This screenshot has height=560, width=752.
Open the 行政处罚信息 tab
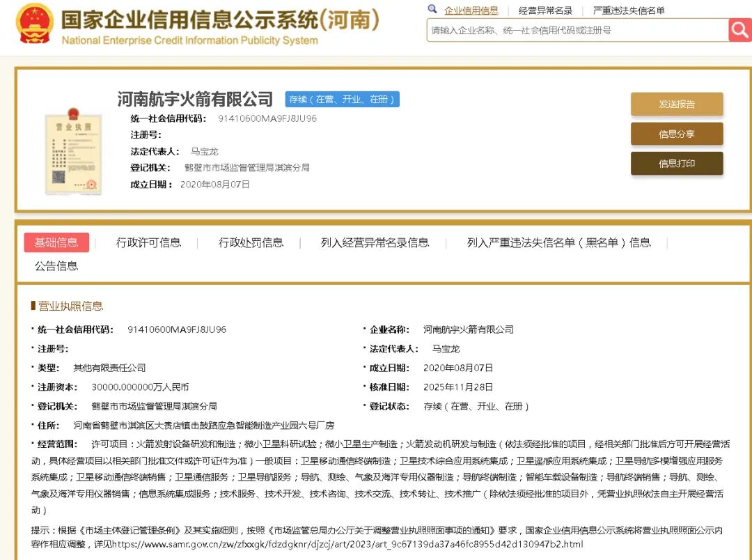tap(251, 242)
